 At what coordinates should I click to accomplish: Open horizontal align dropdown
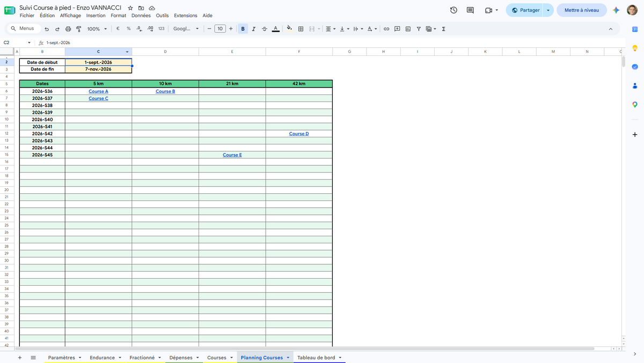pos(330,29)
